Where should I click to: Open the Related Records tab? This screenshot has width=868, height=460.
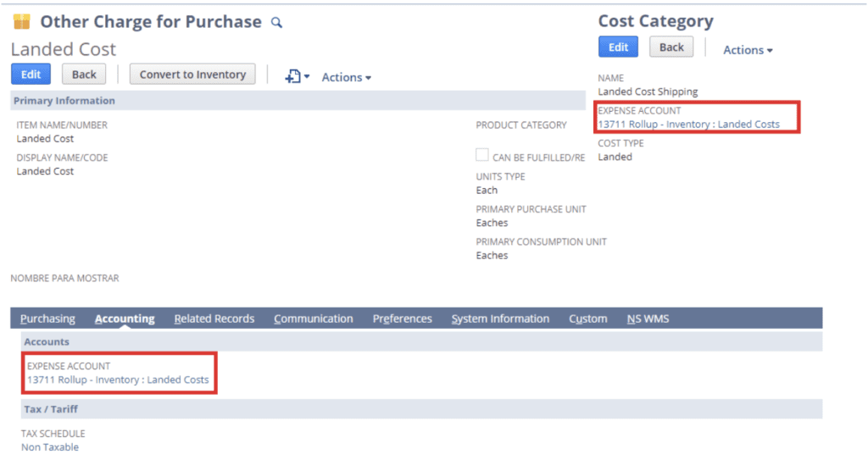click(214, 319)
